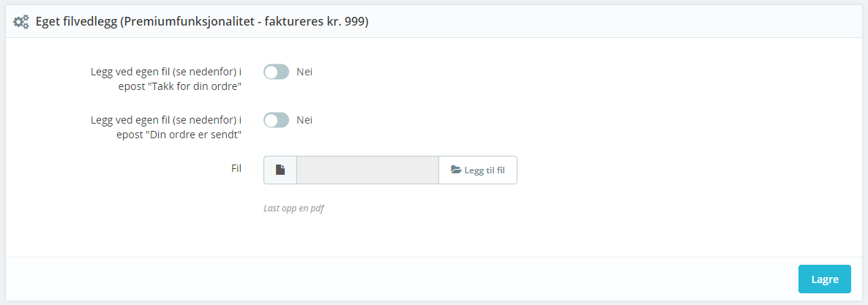Click the "Last opp en pdf" help text
This screenshot has width=868, height=305.
pyautogui.click(x=293, y=209)
